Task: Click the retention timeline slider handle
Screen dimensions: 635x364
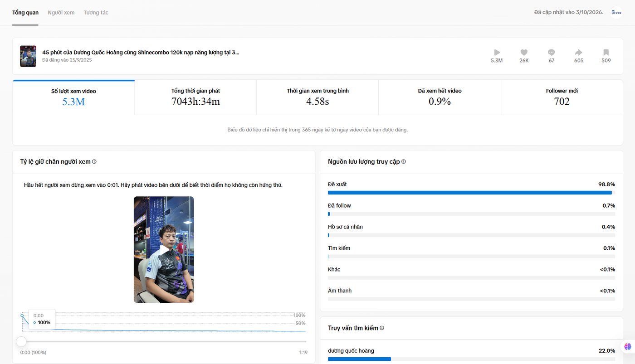Action: pyautogui.click(x=21, y=341)
